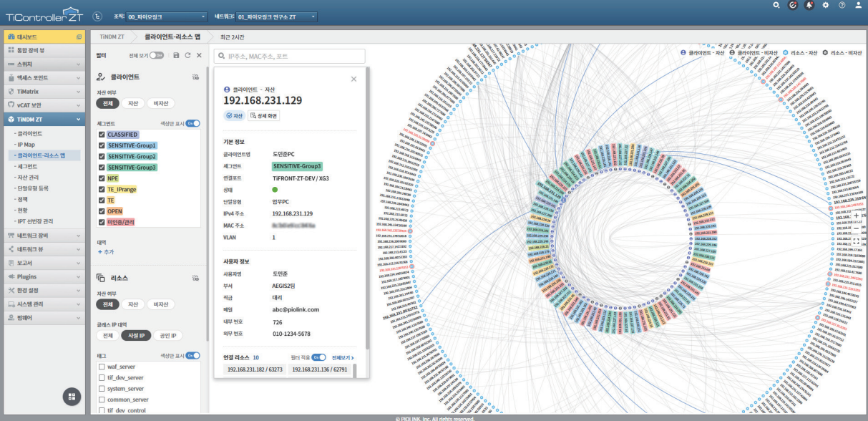Click the help question mark icon
The height and width of the screenshot is (421, 868).
[x=842, y=5]
